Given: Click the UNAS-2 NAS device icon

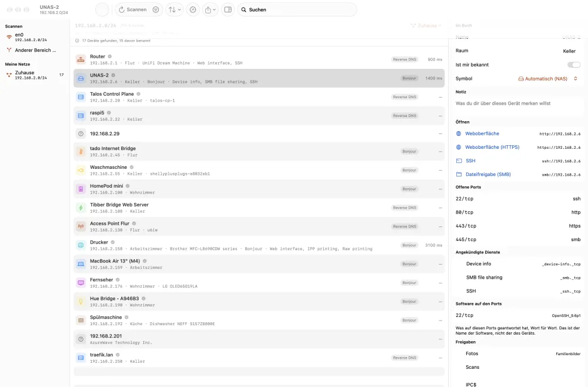Looking at the screenshot, I should (x=81, y=78).
